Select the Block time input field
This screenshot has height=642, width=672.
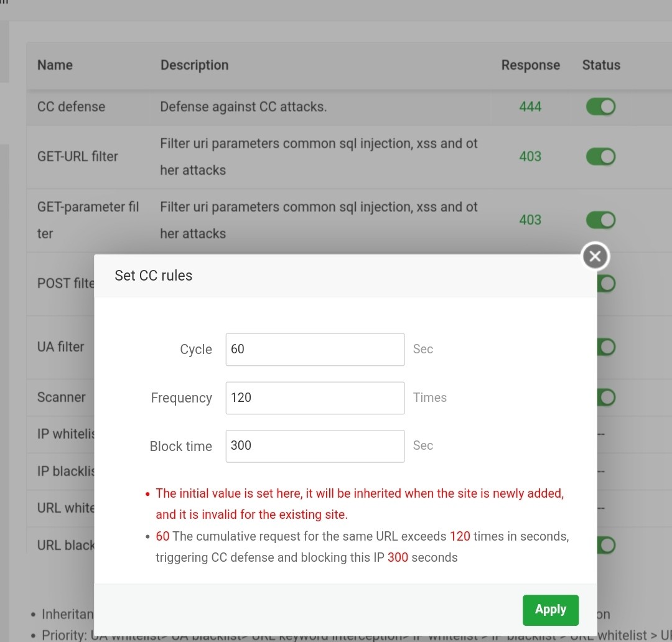pyautogui.click(x=315, y=446)
